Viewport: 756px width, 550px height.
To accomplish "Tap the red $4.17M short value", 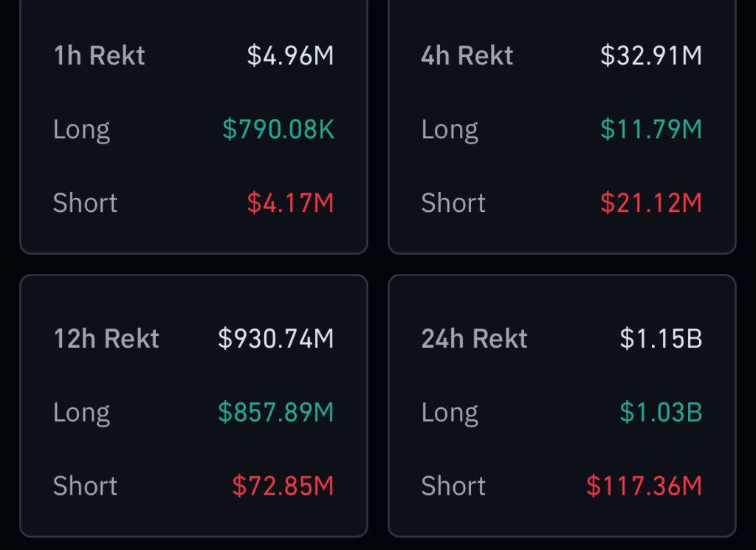I will pyautogui.click(x=290, y=203).
